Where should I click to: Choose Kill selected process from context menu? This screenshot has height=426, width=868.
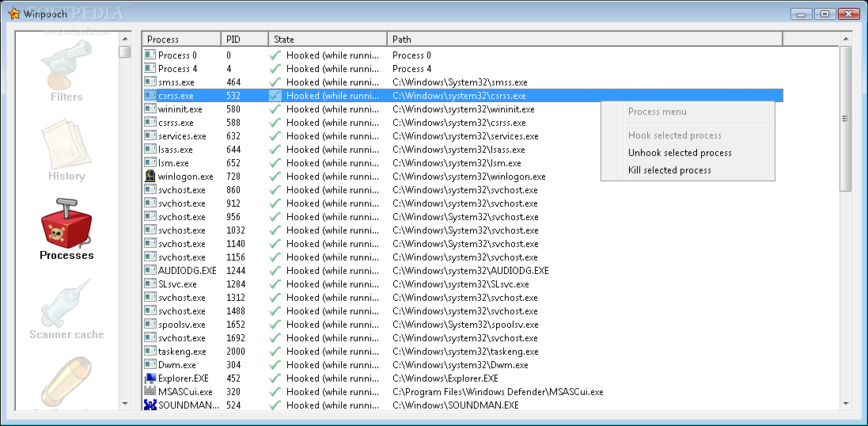click(x=669, y=170)
